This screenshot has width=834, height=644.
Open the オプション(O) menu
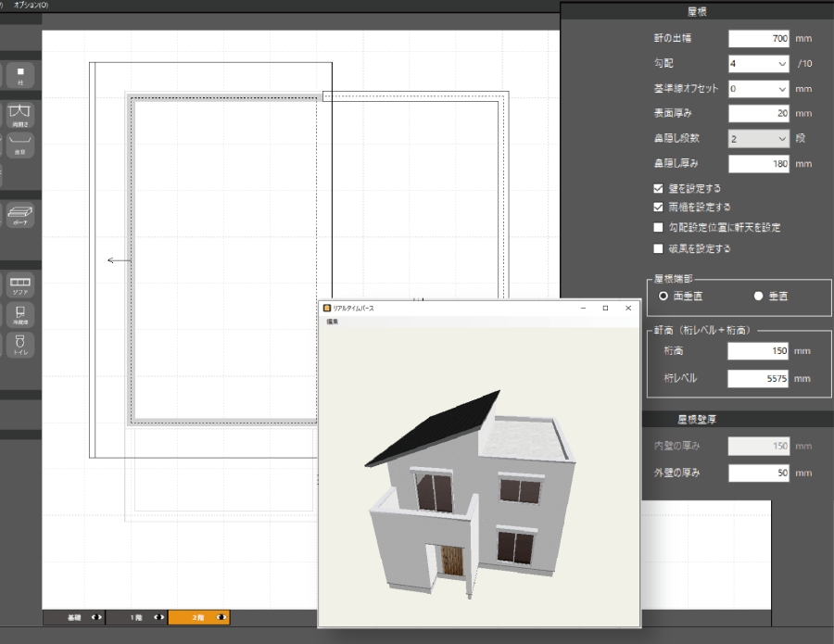pyautogui.click(x=31, y=6)
